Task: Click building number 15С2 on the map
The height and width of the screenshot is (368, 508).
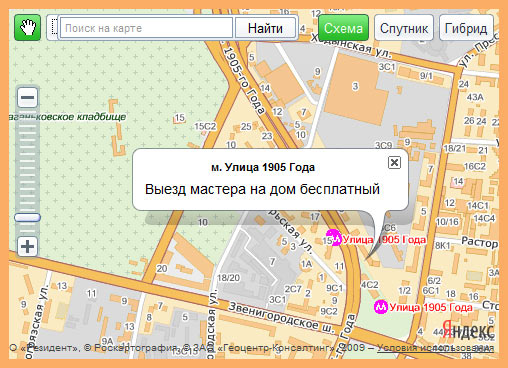Action: tap(205, 127)
